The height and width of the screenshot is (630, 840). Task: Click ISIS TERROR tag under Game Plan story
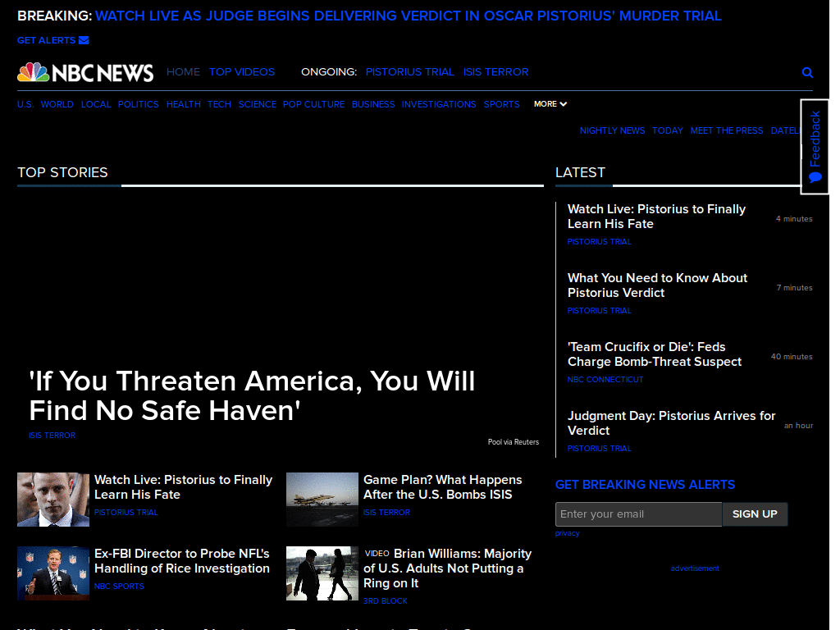coord(386,513)
